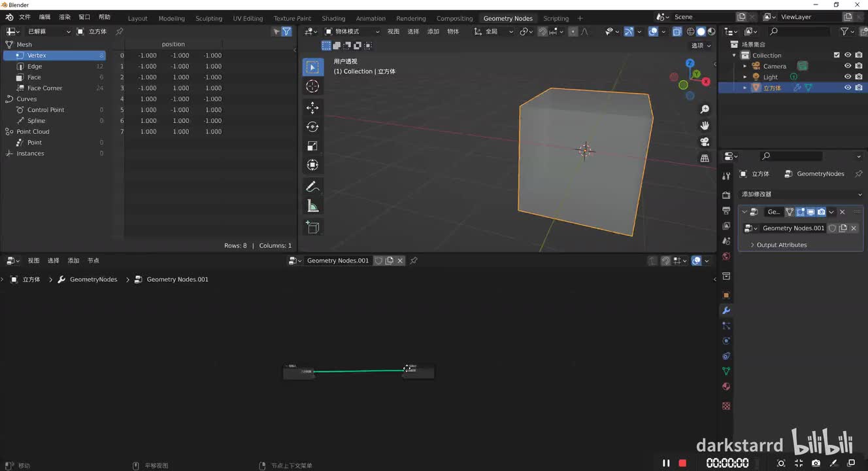Open the Object Data mesh tab
The image size is (868, 471).
(726, 371)
